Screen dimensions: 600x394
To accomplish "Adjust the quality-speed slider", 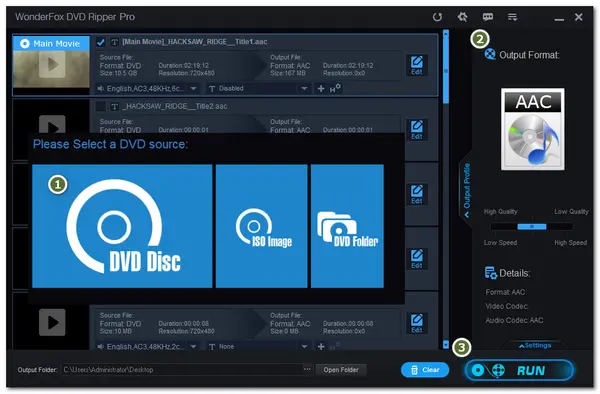I will click(x=532, y=227).
